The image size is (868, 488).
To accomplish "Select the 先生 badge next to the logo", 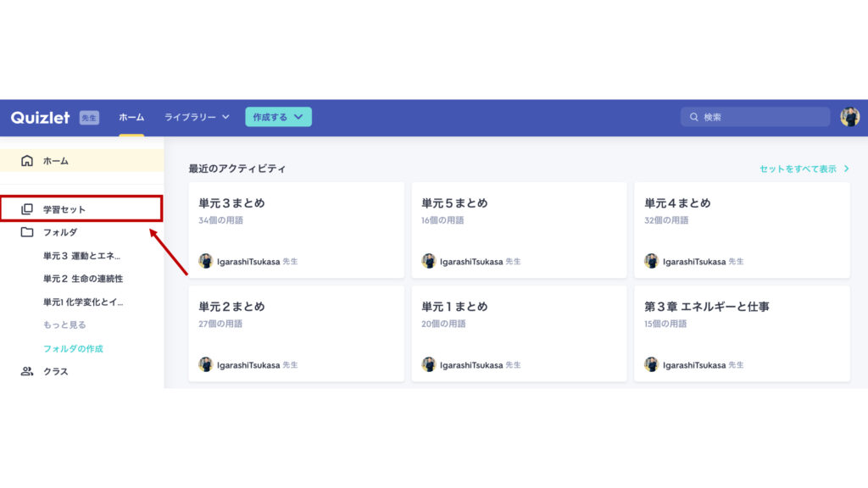I will (90, 117).
